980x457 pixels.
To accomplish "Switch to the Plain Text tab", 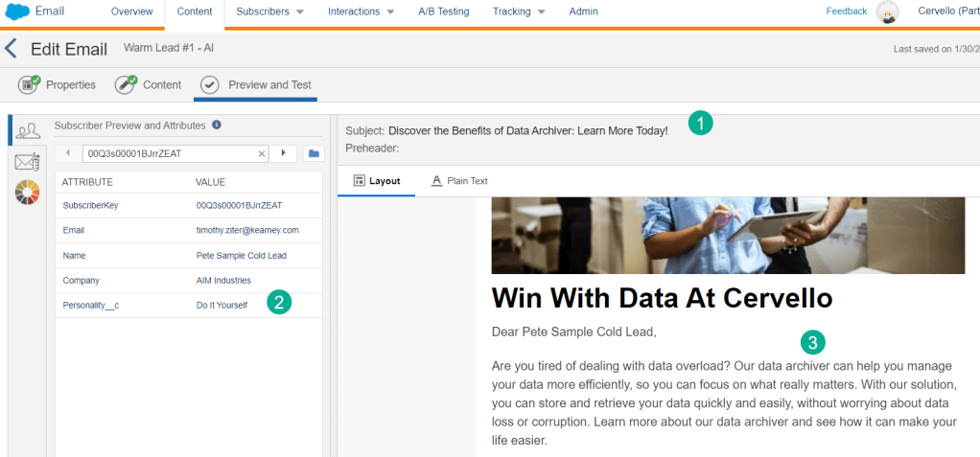I will [x=459, y=181].
